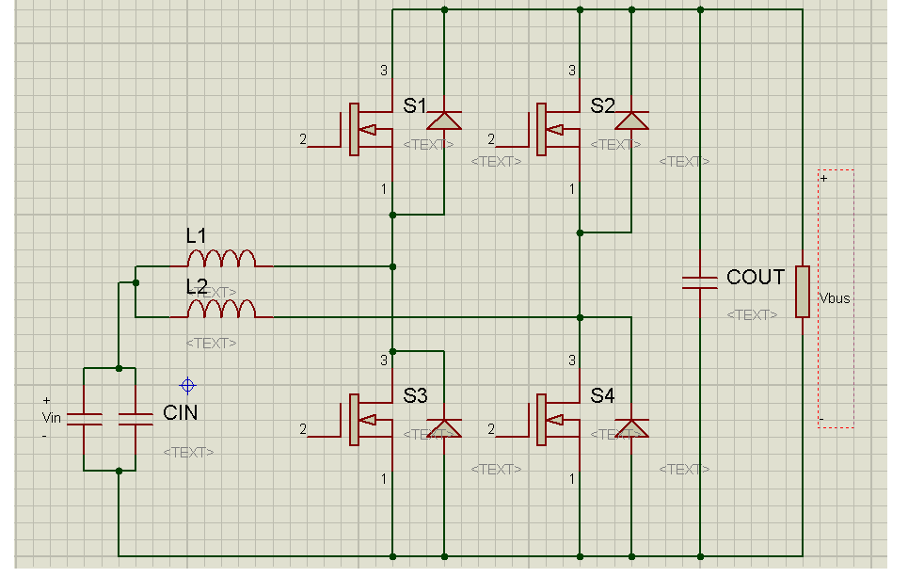
Task: Click the <TEXT> placeholder under CIN
Action: pyautogui.click(x=188, y=452)
